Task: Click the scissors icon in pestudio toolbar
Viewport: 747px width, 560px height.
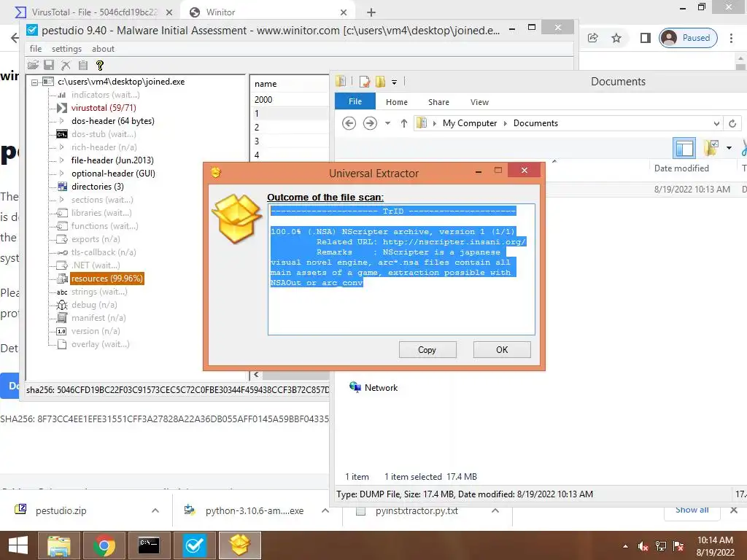Action: (66, 65)
